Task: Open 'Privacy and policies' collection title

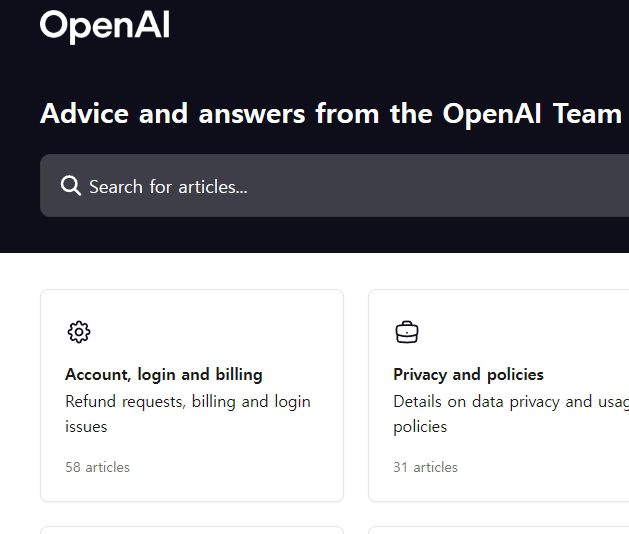Action: tap(468, 374)
